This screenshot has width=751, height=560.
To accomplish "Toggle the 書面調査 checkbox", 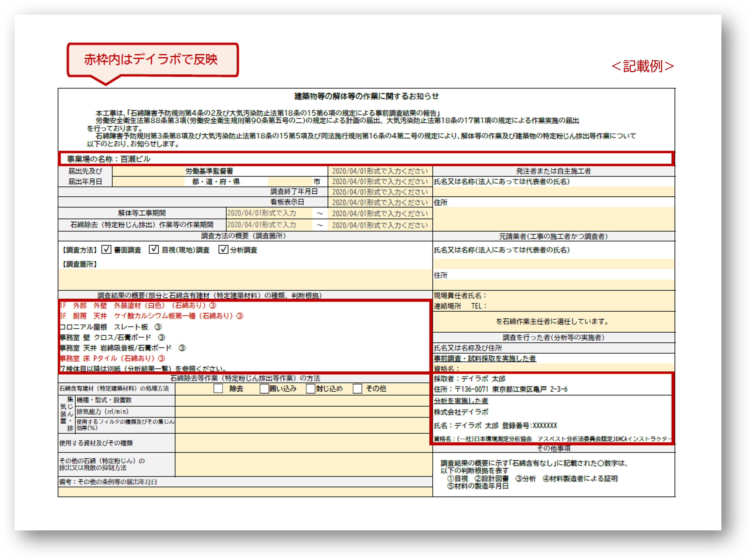I will [106, 249].
